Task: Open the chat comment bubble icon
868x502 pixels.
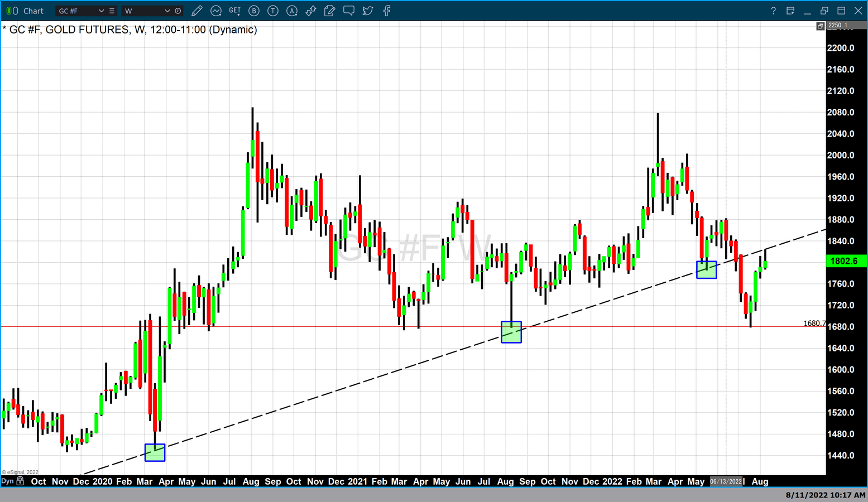Action: [349, 11]
